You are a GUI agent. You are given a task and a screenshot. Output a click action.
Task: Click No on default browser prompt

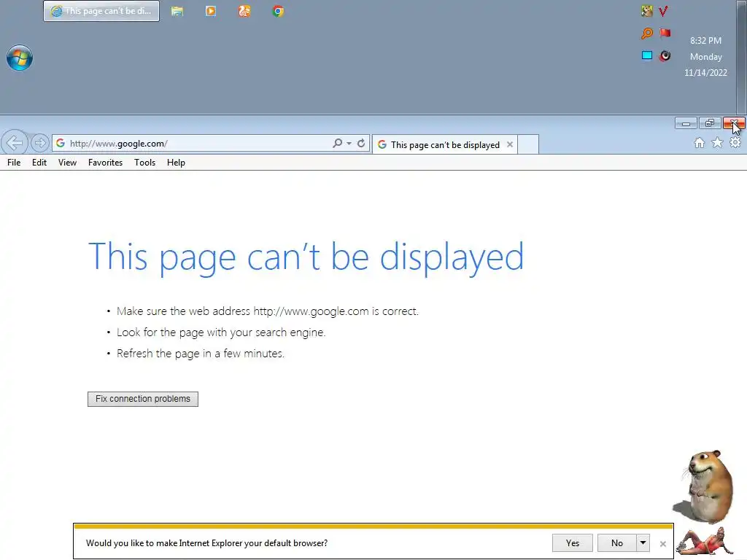coord(617,542)
